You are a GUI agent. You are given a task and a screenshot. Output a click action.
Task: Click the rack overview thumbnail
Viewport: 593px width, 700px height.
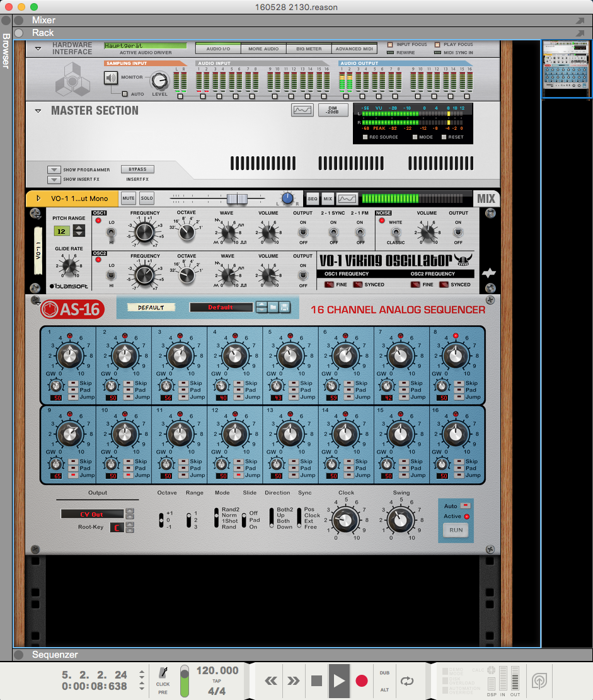click(x=566, y=69)
